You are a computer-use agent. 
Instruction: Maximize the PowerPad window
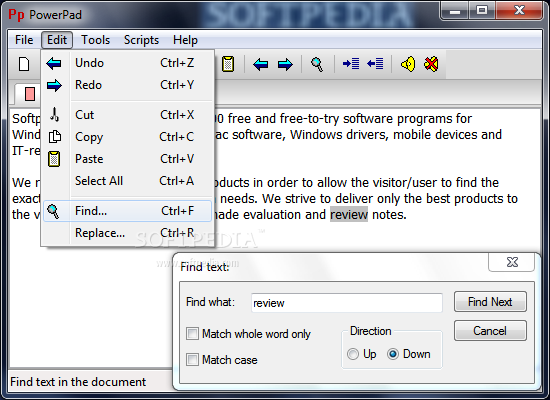pos(482,11)
